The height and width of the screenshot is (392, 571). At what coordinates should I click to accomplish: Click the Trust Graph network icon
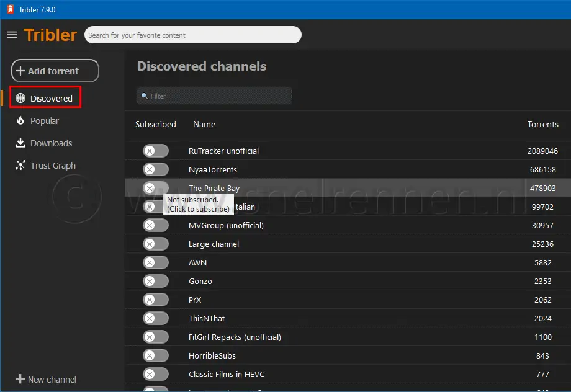tap(20, 165)
